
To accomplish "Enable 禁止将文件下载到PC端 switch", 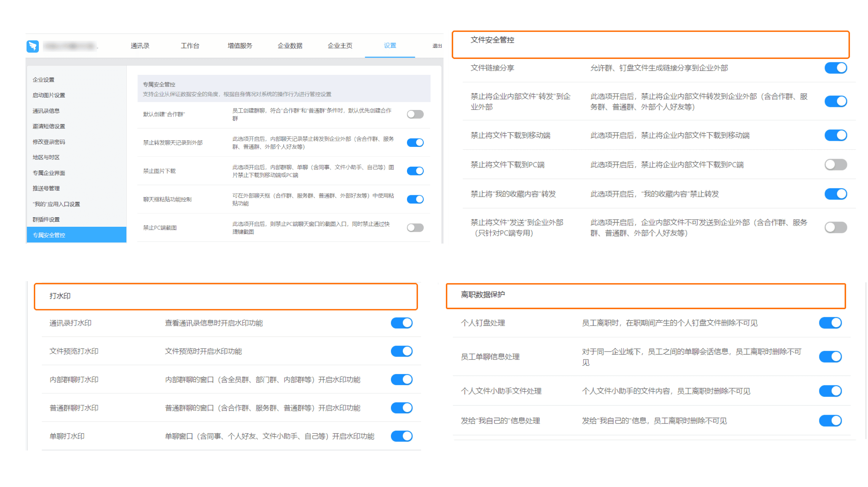I will point(835,164).
